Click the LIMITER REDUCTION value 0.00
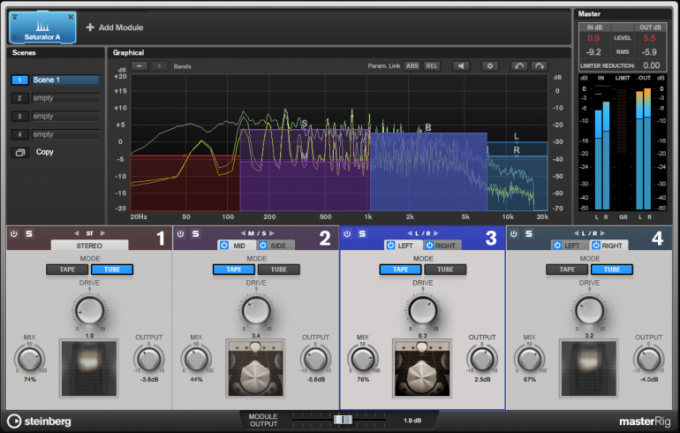The height and width of the screenshot is (433, 680). click(651, 66)
